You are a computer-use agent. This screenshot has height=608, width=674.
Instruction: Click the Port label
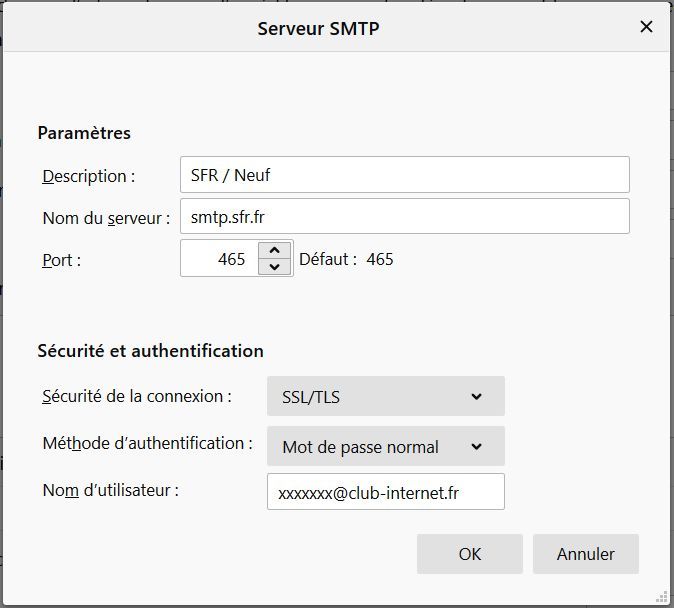pos(61,260)
